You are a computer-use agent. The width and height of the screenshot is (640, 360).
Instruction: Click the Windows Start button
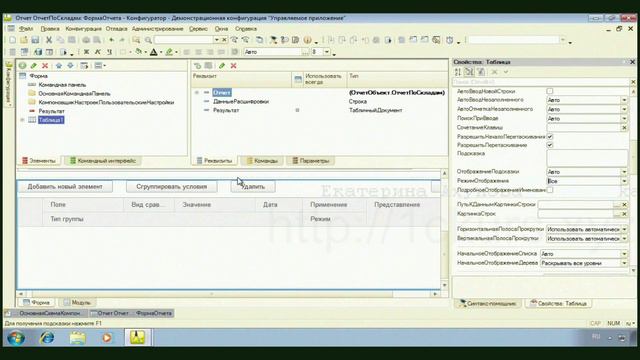click(16, 338)
